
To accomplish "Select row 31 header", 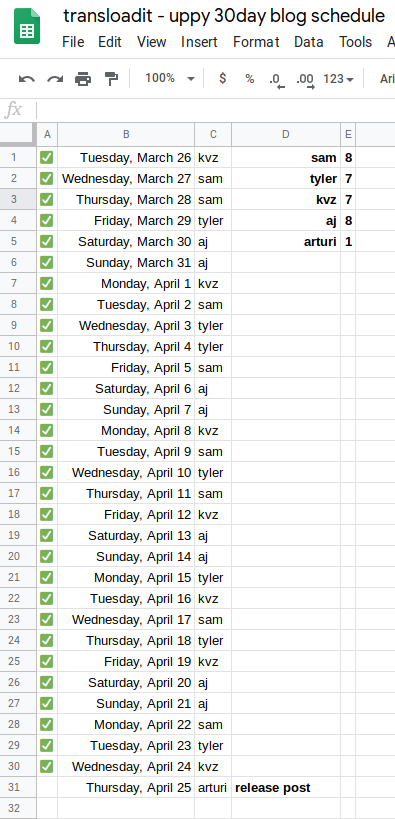I will pos(14,787).
